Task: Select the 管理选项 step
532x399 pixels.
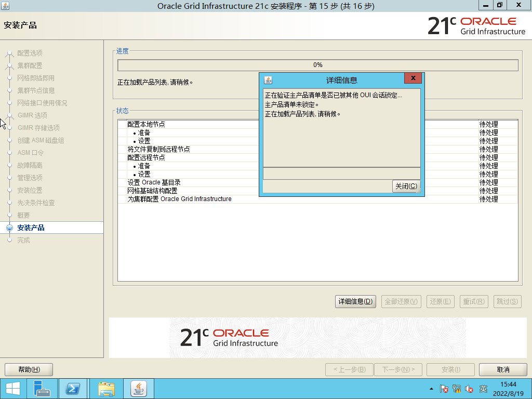Action: 30,178
